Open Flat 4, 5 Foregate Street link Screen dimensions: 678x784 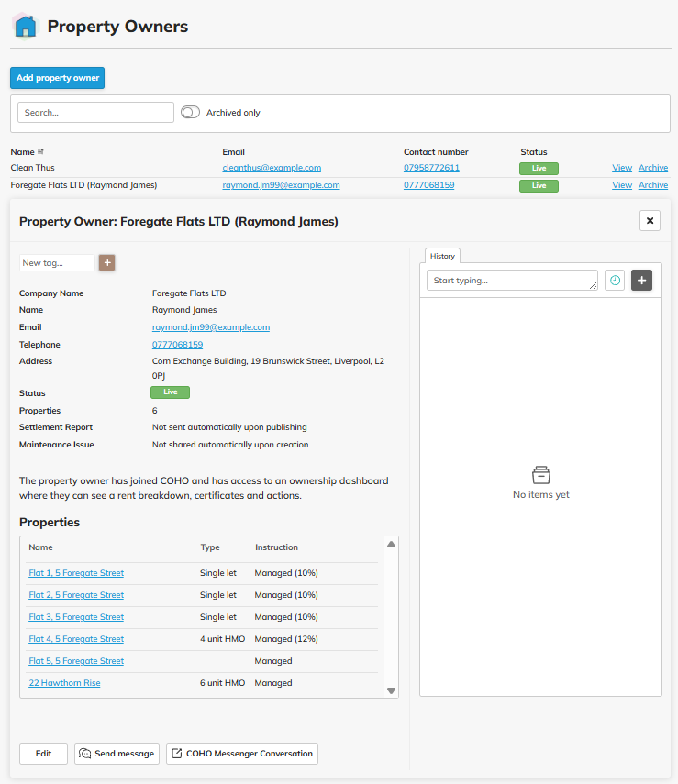click(76, 639)
